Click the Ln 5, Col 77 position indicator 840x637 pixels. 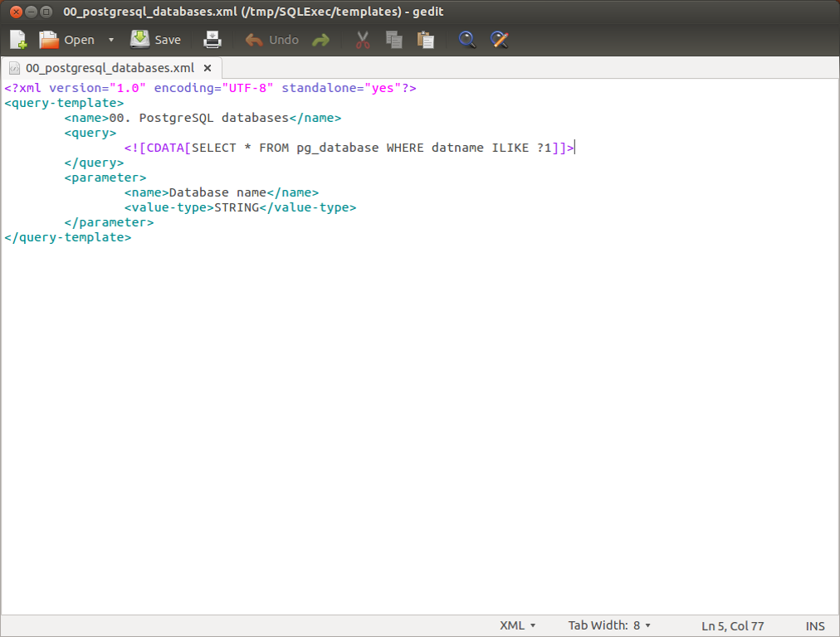point(732,625)
